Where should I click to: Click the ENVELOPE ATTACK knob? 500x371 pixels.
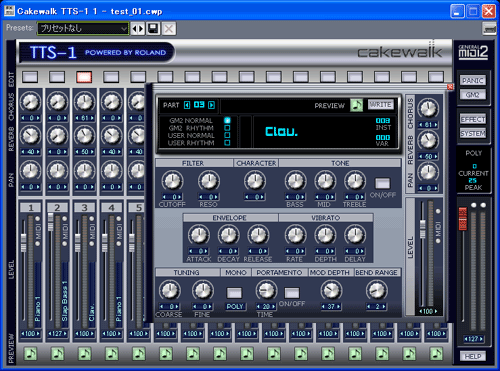[199, 235]
